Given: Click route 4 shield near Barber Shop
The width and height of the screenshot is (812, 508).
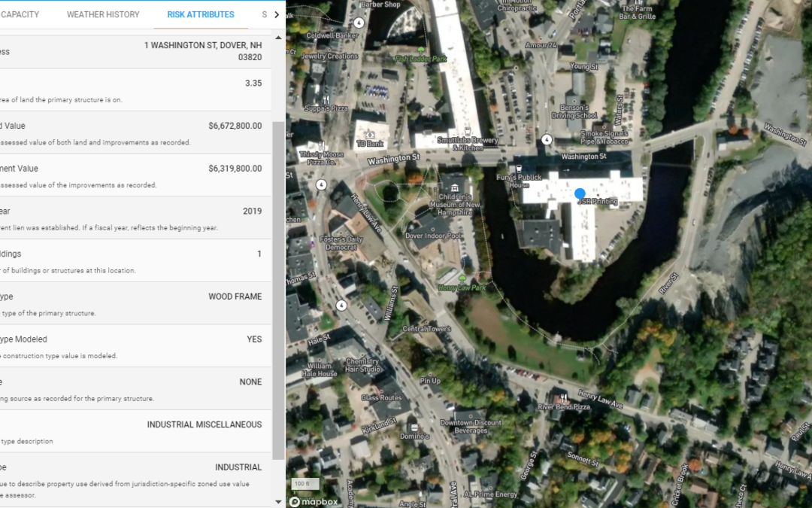Looking at the screenshot, I should pos(359,23).
